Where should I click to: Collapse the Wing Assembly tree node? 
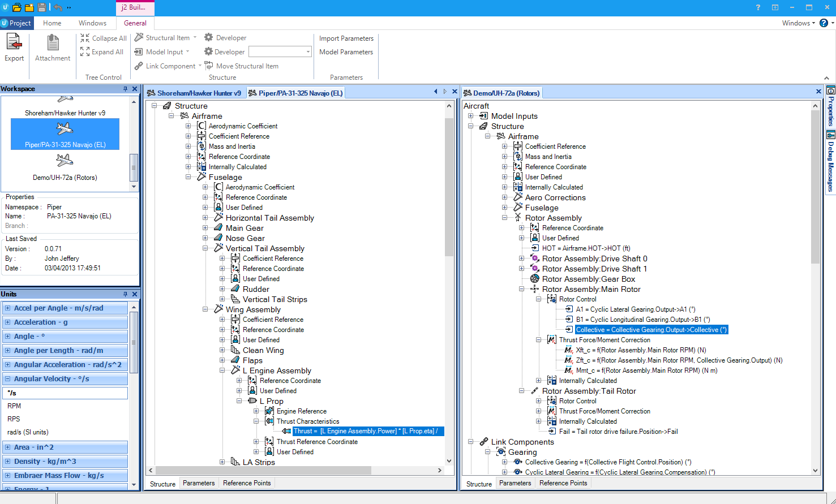[205, 309]
